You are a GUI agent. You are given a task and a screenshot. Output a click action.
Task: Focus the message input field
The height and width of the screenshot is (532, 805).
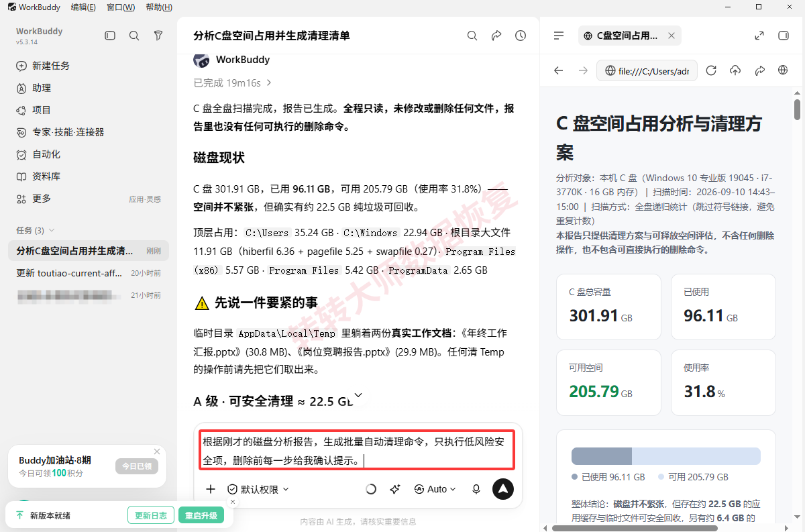click(x=358, y=449)
